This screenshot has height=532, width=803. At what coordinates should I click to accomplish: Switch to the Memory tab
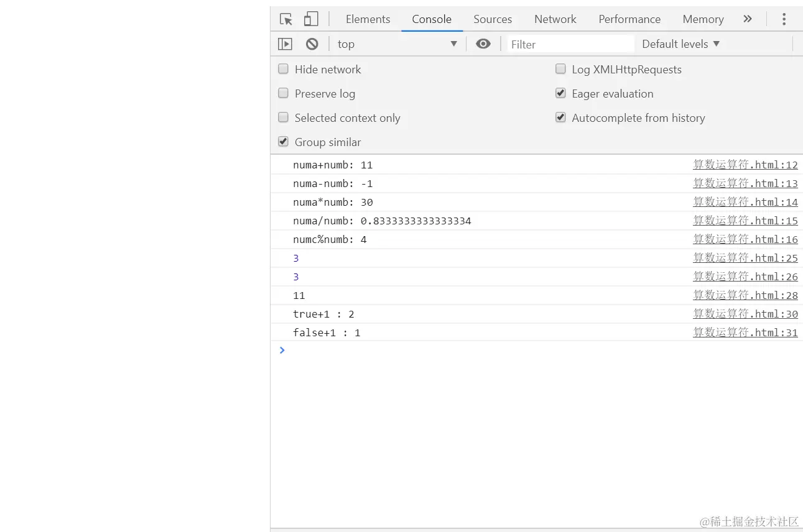pos(703,19)
